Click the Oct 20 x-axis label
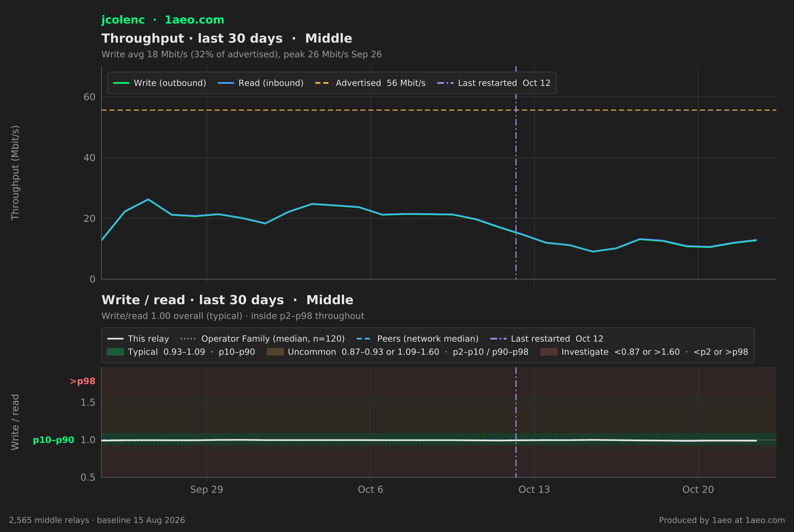This screenshot has height=532, width=794. 698,490
